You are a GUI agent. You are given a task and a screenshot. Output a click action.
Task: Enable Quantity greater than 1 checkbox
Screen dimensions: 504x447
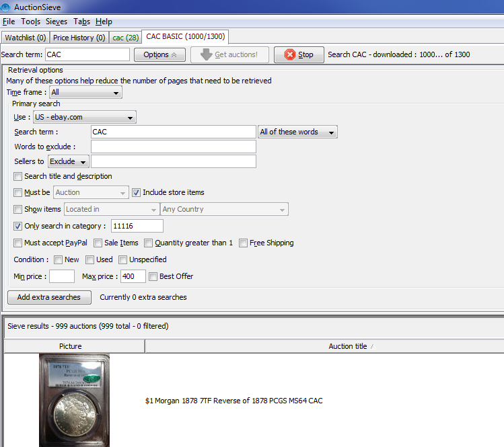point(148,243)
